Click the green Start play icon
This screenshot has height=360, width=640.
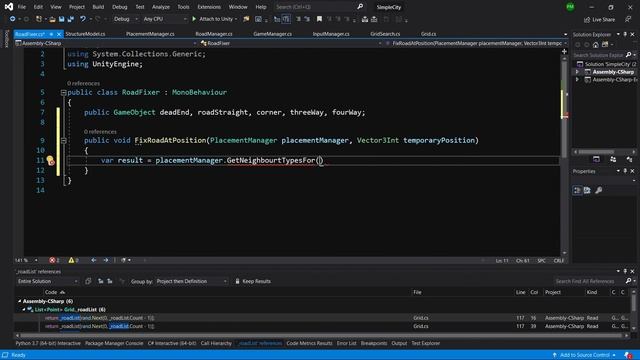coord(194,19)
